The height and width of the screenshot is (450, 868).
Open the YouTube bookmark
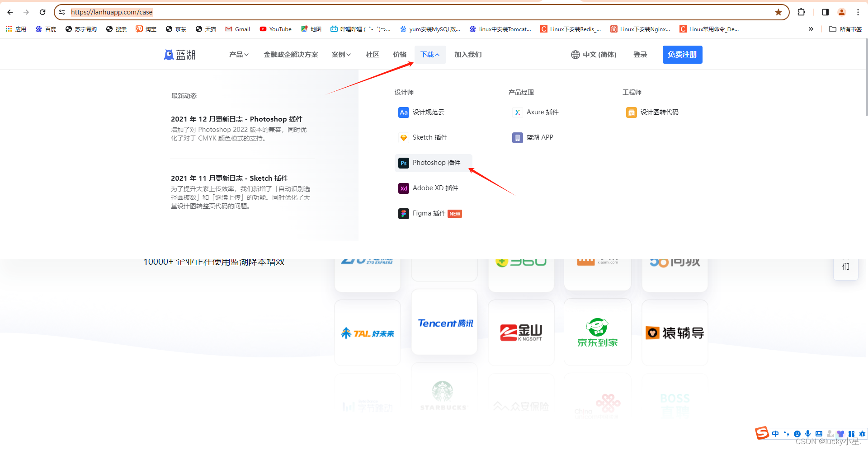click(275, 29)
